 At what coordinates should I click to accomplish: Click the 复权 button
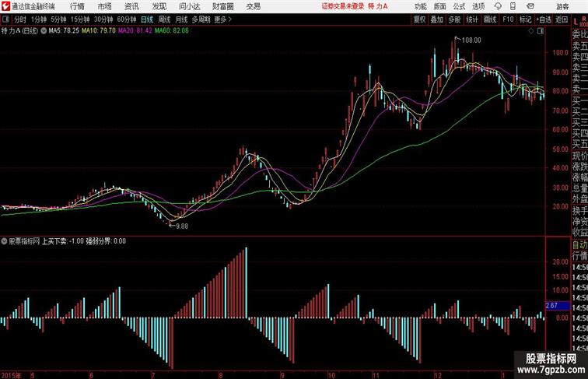tap(420, 19)
